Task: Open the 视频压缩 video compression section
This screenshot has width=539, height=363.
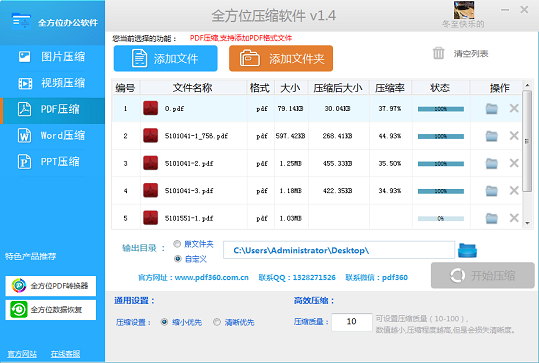Action: click(52, 83)
